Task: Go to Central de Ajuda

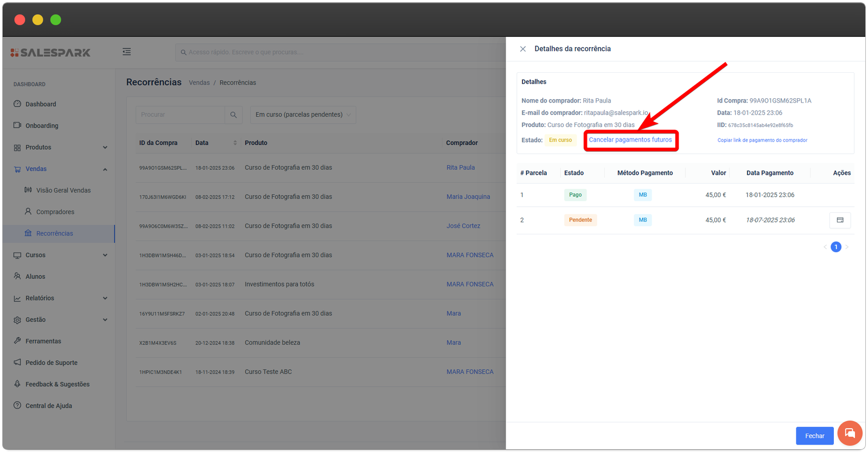Action: (x=48, y=406)
